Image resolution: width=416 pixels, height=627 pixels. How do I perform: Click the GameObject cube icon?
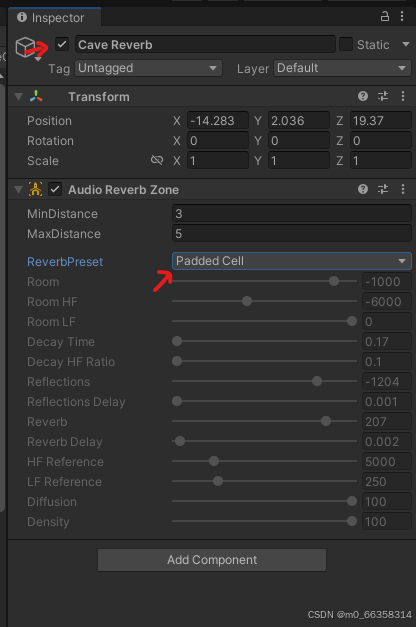tap(25, 46)
